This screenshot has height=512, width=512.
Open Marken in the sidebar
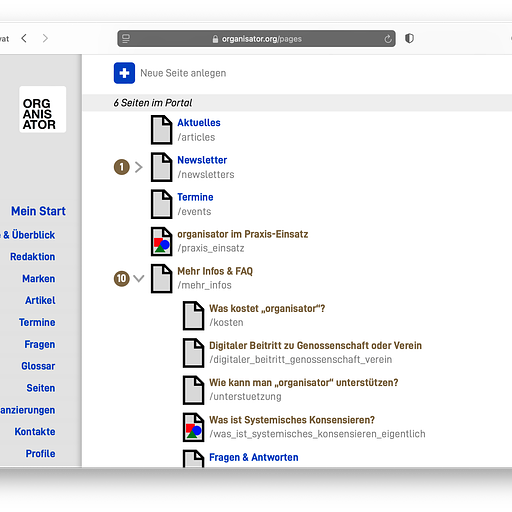39,279
